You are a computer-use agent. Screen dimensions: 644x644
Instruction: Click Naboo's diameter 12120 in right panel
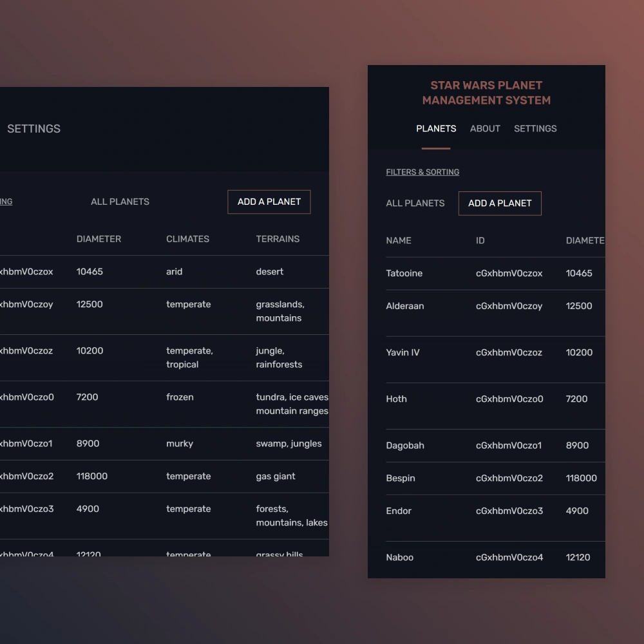point(578,557)
